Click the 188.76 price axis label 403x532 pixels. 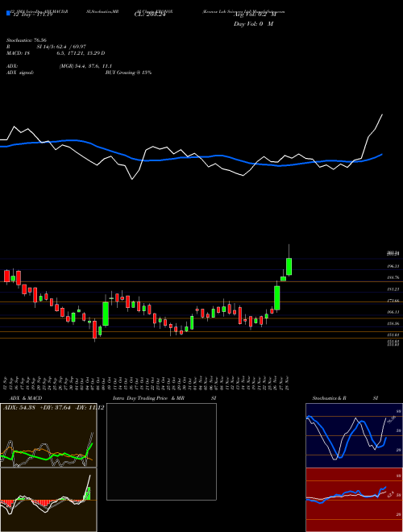pos(394,277)
